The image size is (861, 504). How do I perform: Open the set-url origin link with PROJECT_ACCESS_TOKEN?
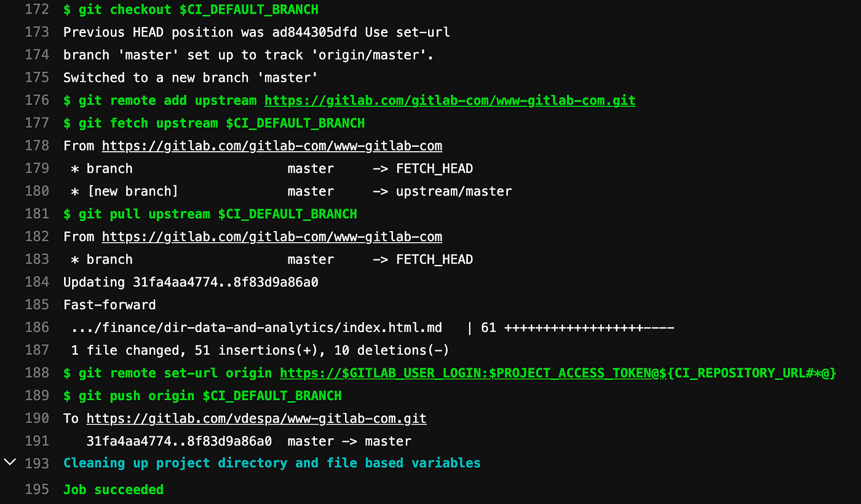point(558,373)
